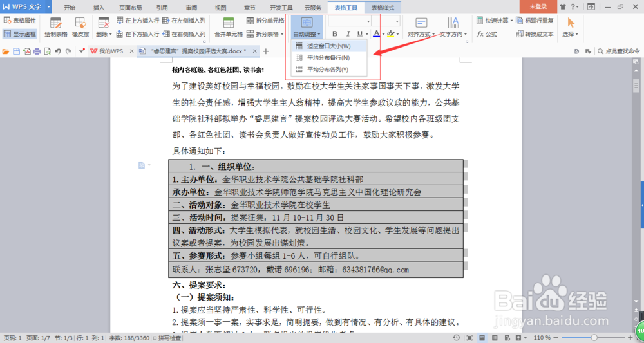Switch to the 开始 (Home) tab
Viewport: 644px width, 343px height.
[70, 7]
